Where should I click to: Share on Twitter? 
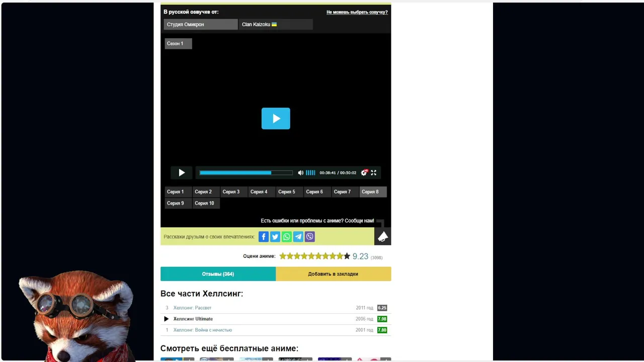[x=275, y=237]
